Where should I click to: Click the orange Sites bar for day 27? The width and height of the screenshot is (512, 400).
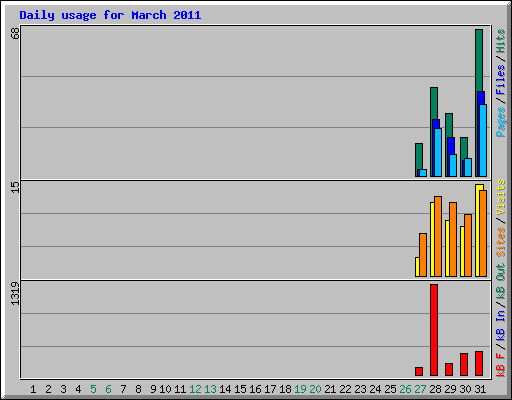(x=423, y=255)
